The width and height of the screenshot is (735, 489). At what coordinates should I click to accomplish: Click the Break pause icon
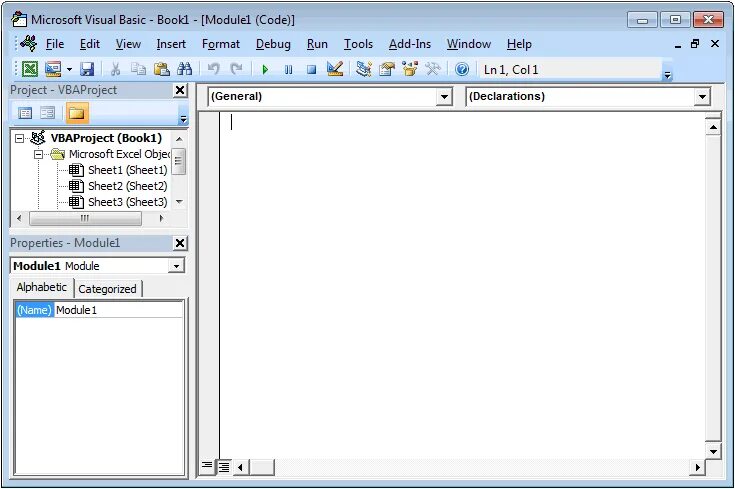point(288,70)
